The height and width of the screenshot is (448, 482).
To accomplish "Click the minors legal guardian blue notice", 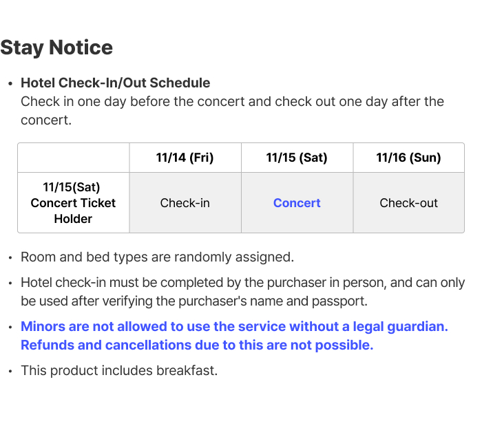I will coord(234,326).
